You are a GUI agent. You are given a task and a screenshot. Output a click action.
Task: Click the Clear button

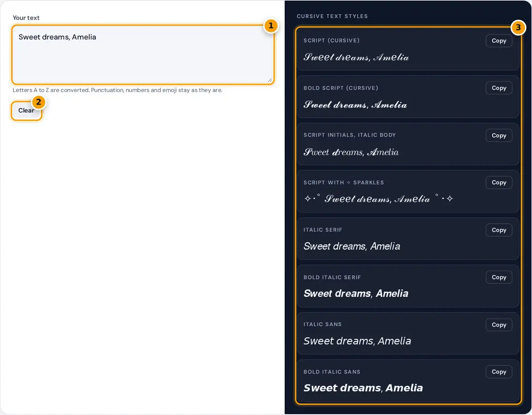[x=26, y=111]
